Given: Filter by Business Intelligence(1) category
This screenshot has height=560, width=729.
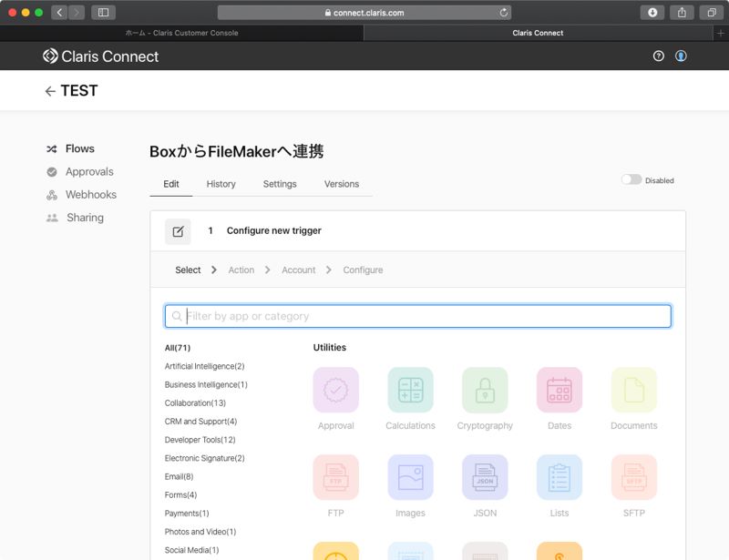Looking at the screenshot, I should click(x=206, y=385).
